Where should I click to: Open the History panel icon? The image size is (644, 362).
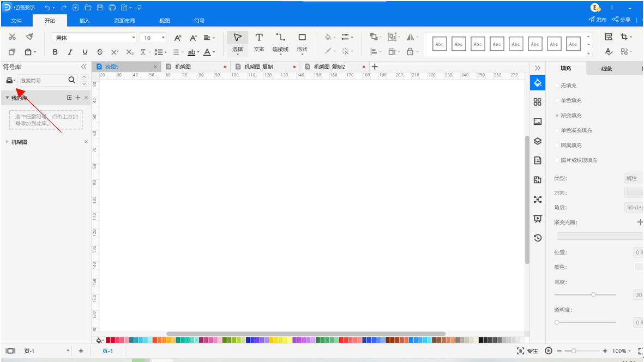538,238
